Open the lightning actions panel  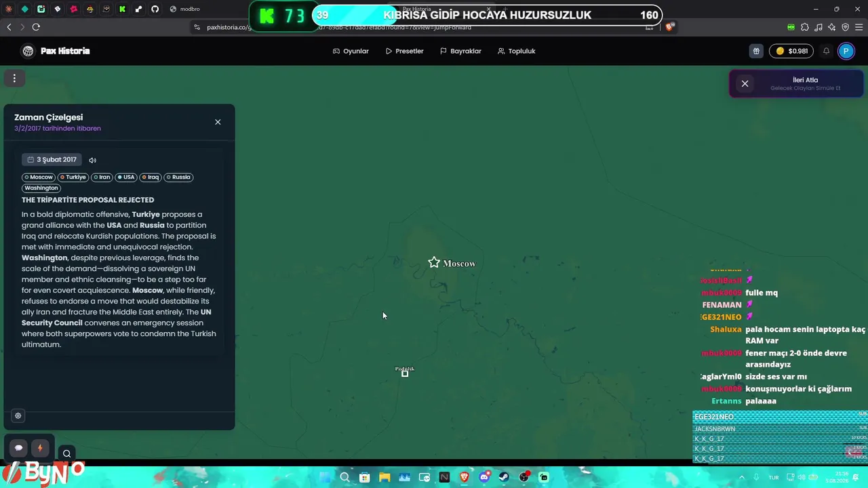[40, 448]
